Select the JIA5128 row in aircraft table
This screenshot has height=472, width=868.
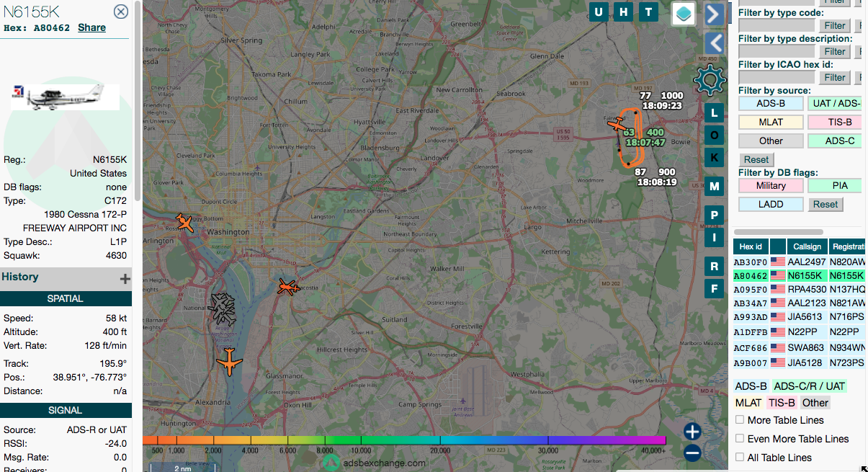(800, 362)
